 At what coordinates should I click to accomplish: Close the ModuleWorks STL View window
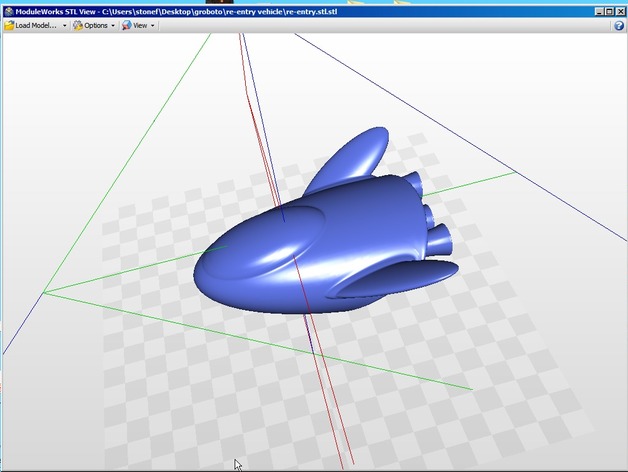[x=619, y=9]
